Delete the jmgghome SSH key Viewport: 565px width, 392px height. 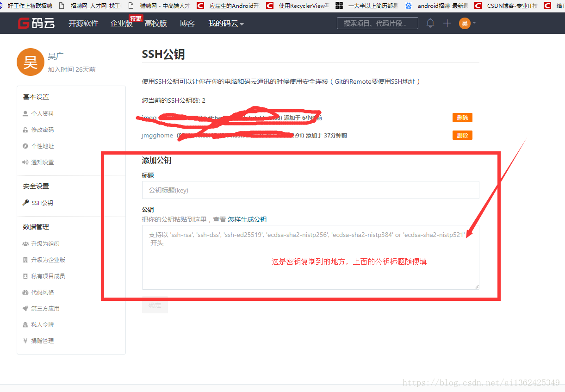click(462, 135)
